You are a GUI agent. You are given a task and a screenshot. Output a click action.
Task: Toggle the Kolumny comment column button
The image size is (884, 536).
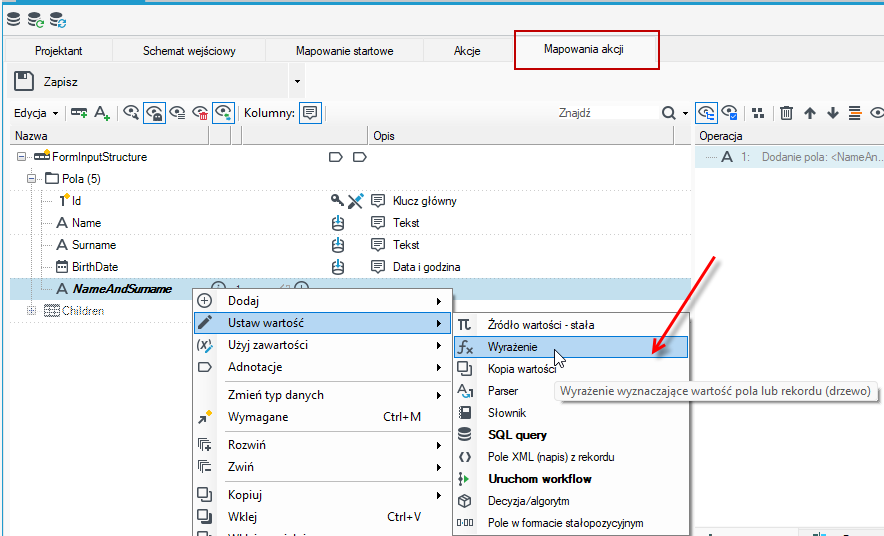pyautogui.click(x=310, y=113)
